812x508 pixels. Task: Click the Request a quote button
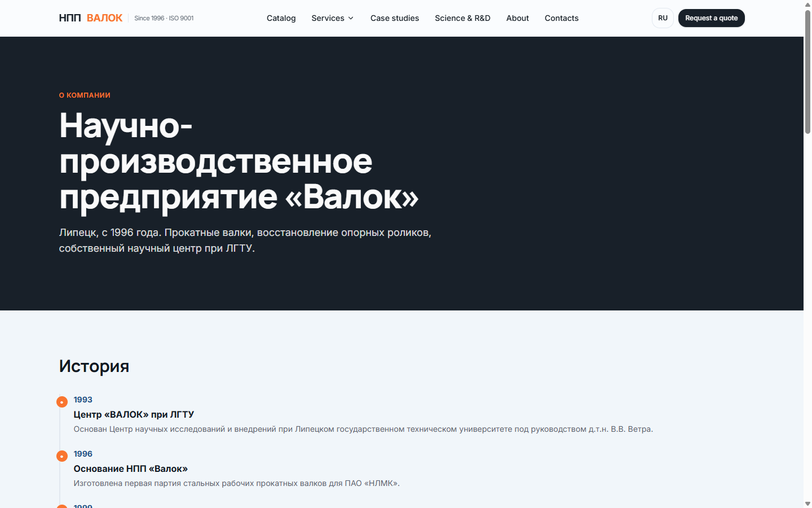712,18
